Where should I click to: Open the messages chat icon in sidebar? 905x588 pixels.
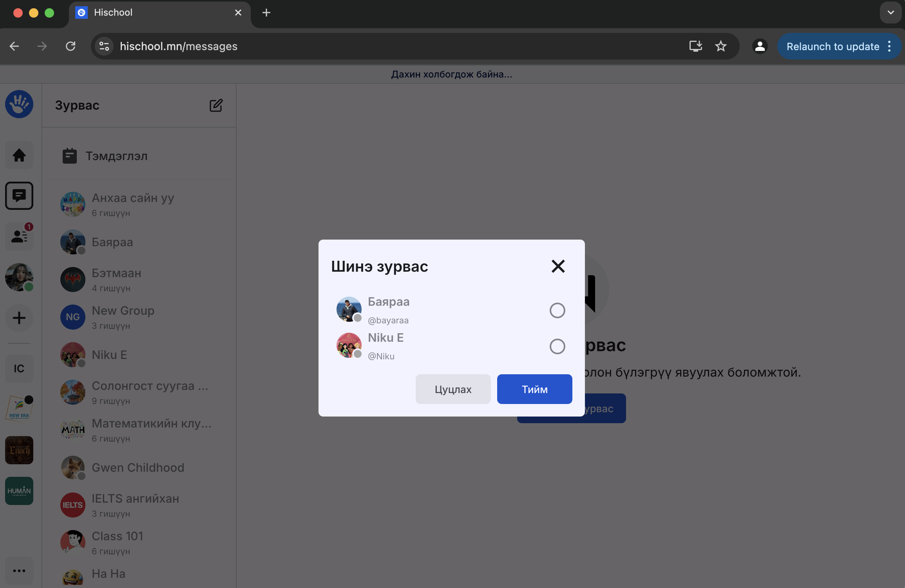point(19,195)
